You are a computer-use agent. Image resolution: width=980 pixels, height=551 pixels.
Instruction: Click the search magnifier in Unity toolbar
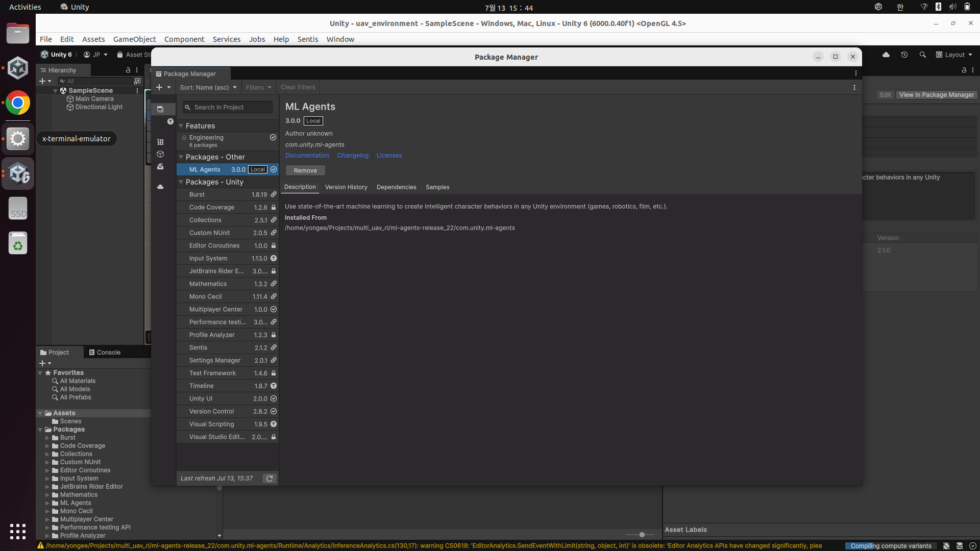click(x=922, y=55)
